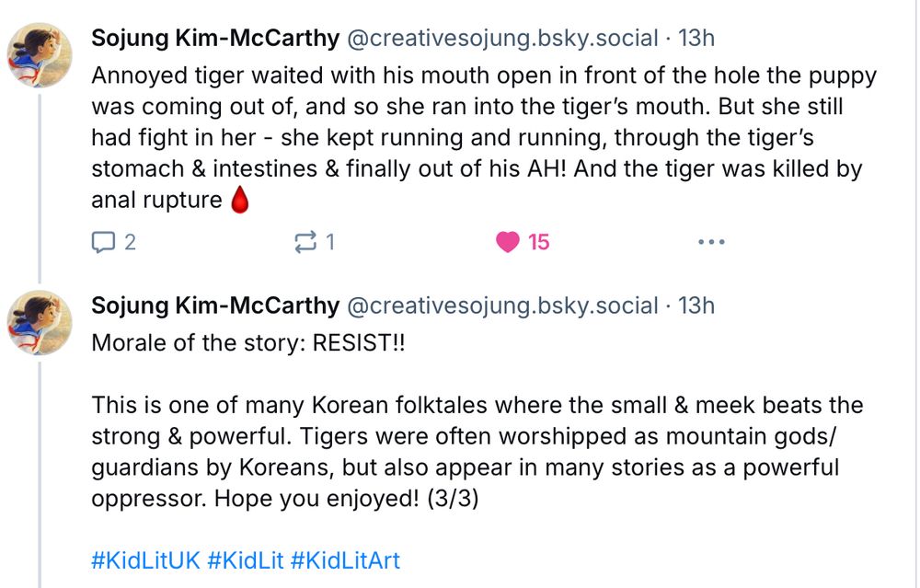This screenshot has height=588, width=920.
Task: Click the 13h timestamp on second post
Action: coord(696,306)
